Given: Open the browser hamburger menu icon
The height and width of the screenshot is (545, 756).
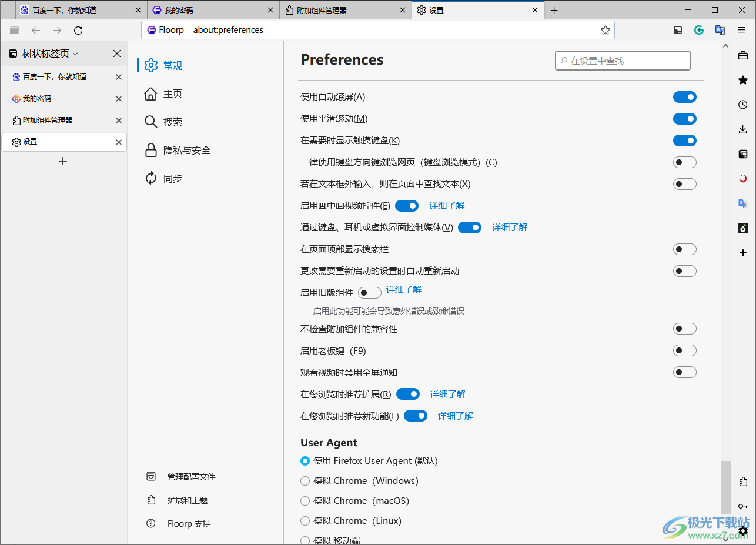Looking at the screenshot, I should click(741, 30).
